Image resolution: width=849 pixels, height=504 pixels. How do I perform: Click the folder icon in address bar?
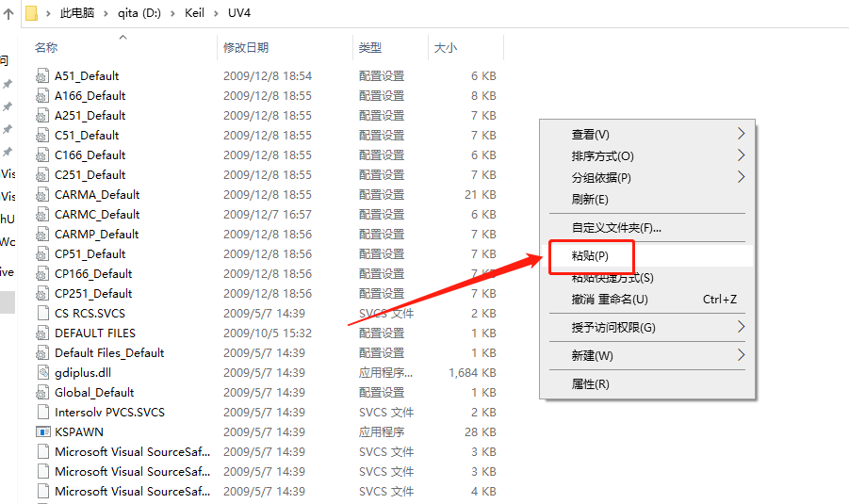tap(32, 13)
